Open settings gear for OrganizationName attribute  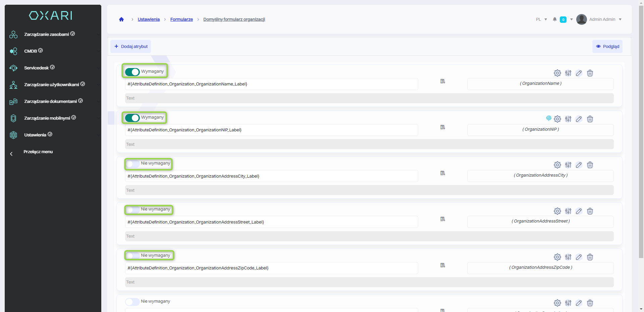[557, 73]
